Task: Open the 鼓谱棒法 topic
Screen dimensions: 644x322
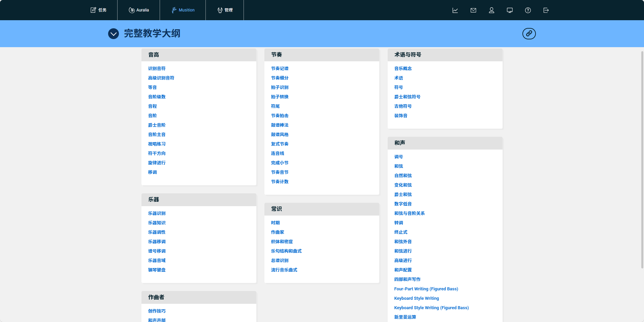Action: click(280, 125)
